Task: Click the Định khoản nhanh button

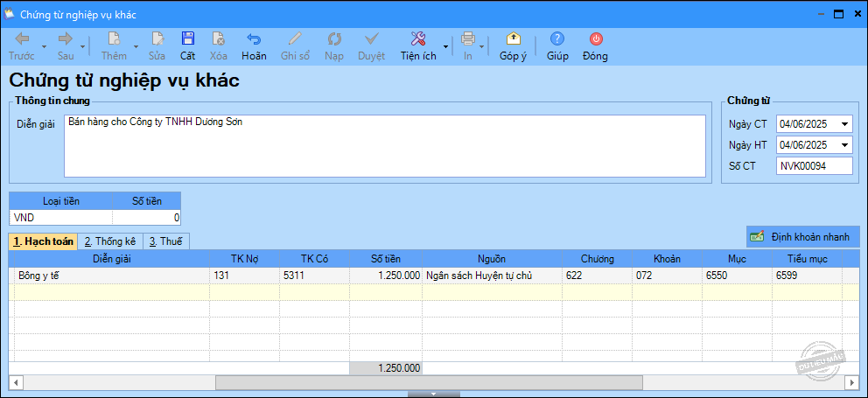Action: [x=802, y=237]
